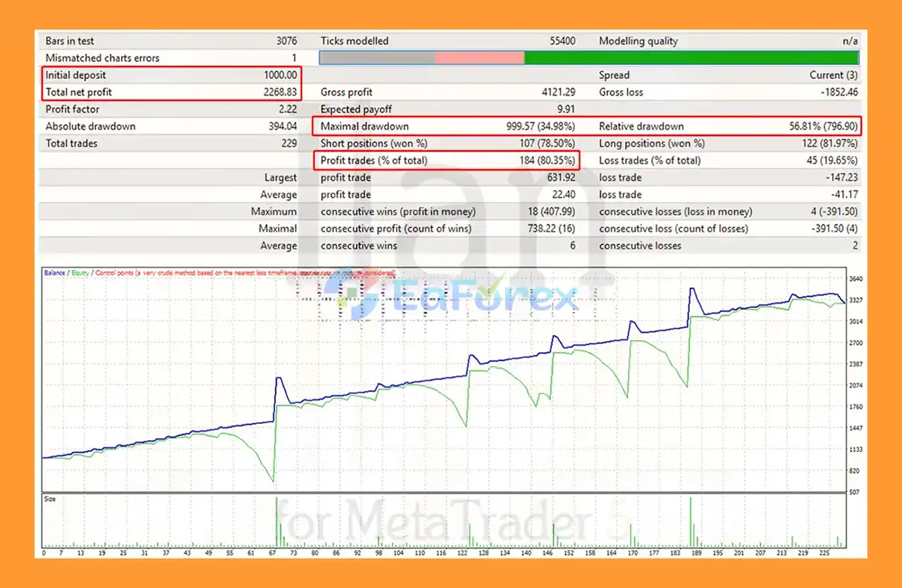Select the Initial deposit value 1000.00
Screen dimensions: 902x588
pos(280,75)
